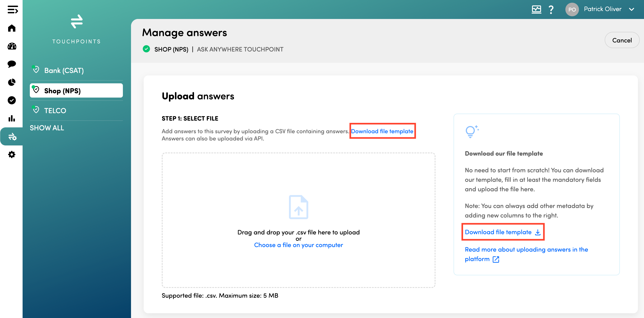Expand the Patrick Oliver user dropdown

click(x=632, y=9)
